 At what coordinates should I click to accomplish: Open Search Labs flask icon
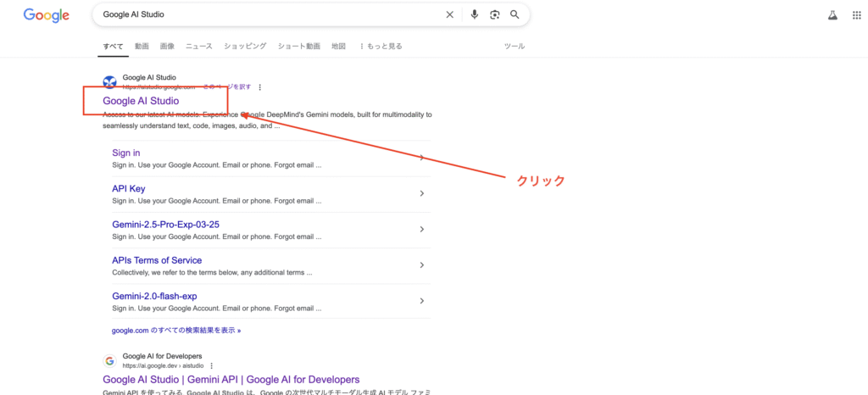pos(832,15)
